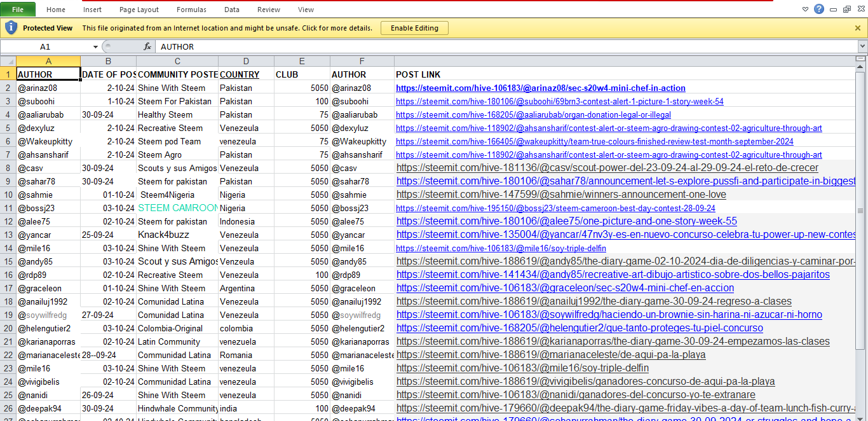868x421 pixels.
Task: Open arinaz08 sec-s20w4-mini-chef-in-action link
Action: pyautogui.click(x=540, y=88)
